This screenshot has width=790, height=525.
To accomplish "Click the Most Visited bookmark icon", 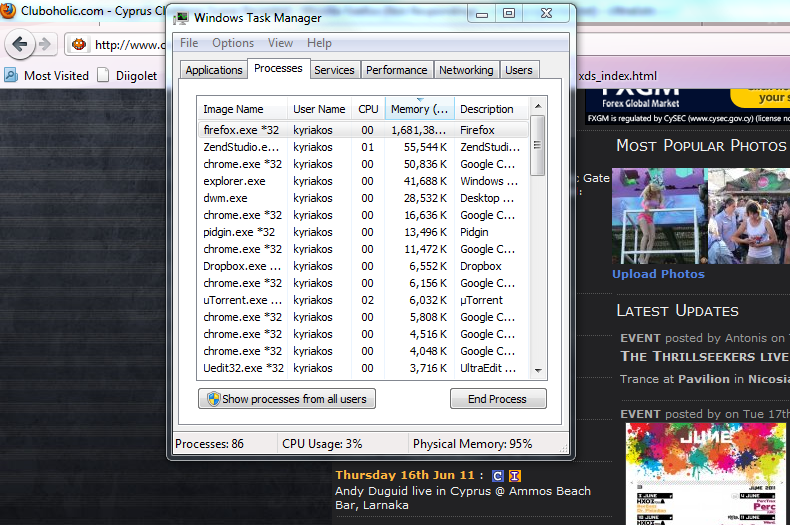I will [x=11, y=75].
